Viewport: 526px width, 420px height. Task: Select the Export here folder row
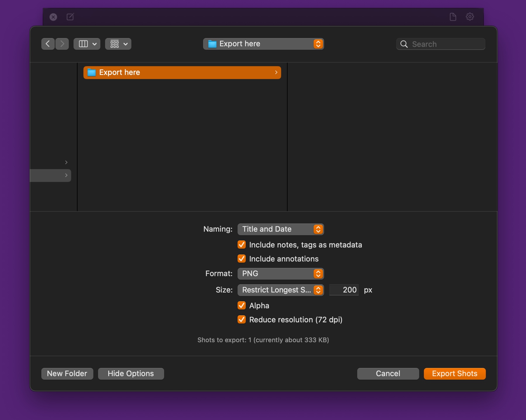[x=182, y=73]
